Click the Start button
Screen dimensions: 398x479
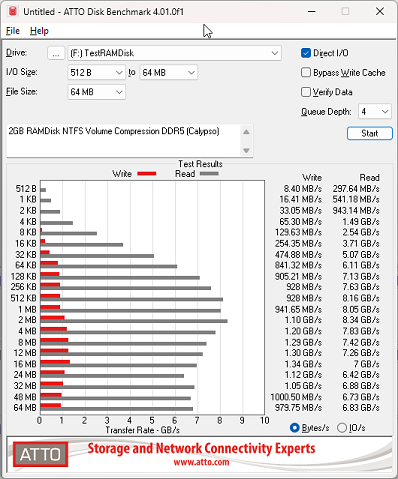370,133
